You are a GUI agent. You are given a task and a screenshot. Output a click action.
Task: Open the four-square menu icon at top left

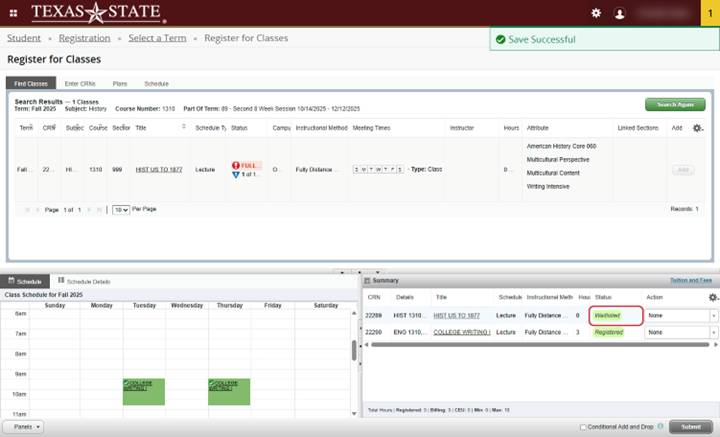pyautogui.click(x=13, y=13)
